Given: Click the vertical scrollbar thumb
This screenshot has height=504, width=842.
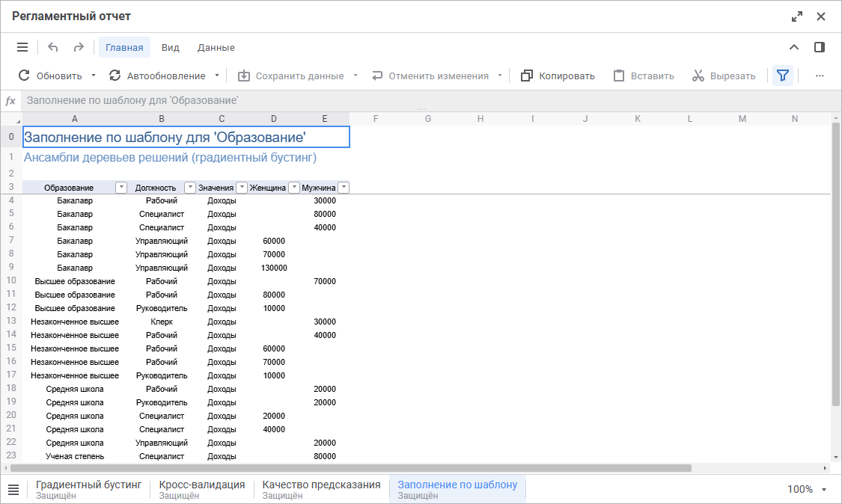Looking at the screenshot, I should [835, 264].
